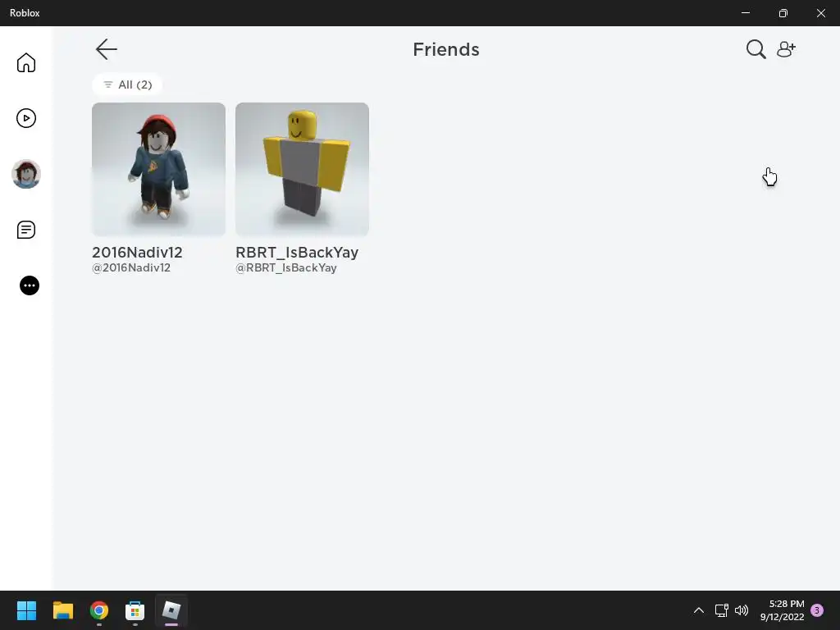Open the More options ellipsis icon

coord(30,285)
